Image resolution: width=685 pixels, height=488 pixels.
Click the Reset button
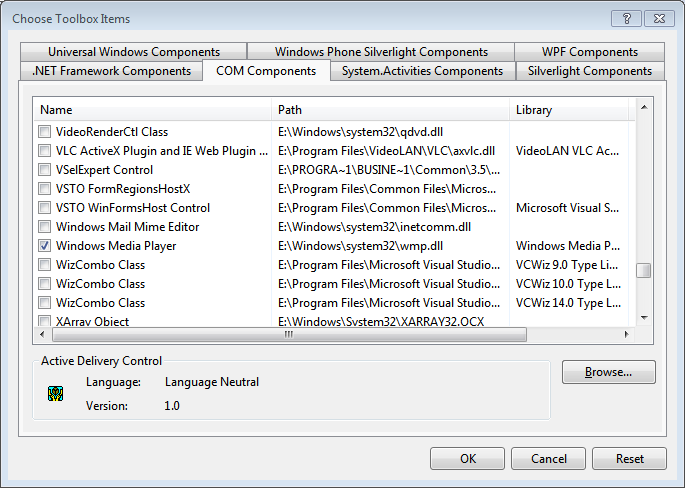629,459
